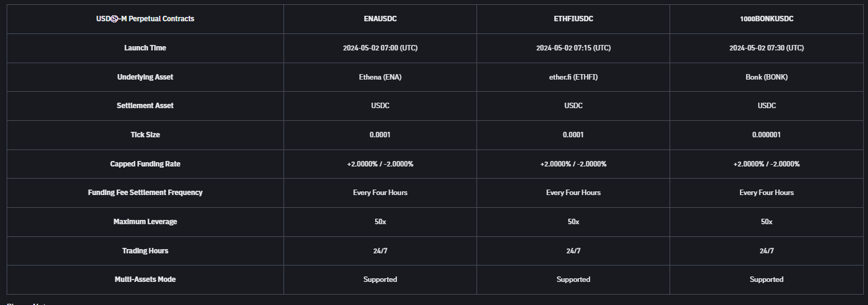Click the Tick Size row label
This screenshot has width=868, height=305.
pyautogui.click(x=145, y=135)
